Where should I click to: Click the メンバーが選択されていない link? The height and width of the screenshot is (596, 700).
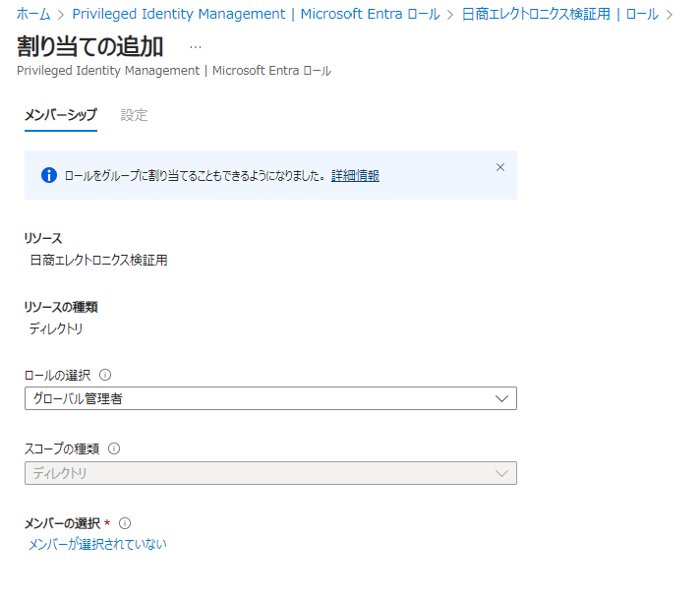[x=97, y=544]
